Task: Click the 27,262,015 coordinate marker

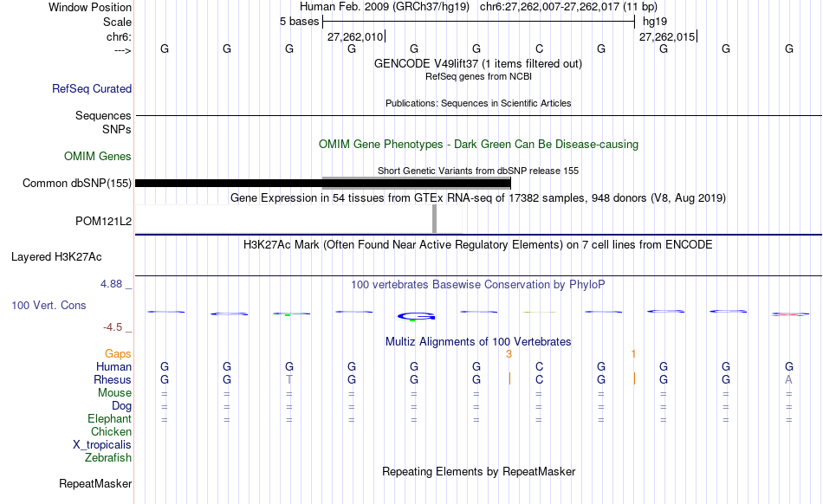Action: point(667,36)
